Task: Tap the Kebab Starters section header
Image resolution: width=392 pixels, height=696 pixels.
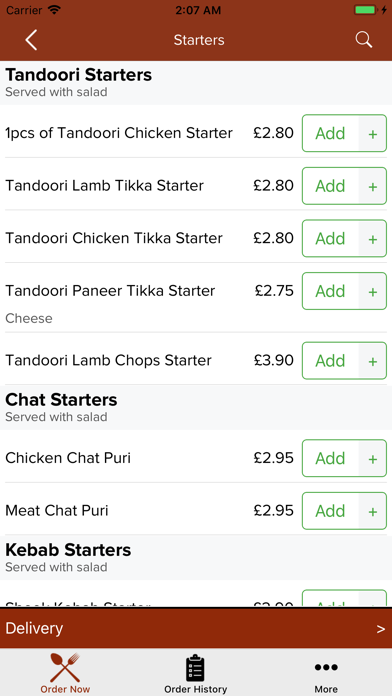Action: pos(196,558)
